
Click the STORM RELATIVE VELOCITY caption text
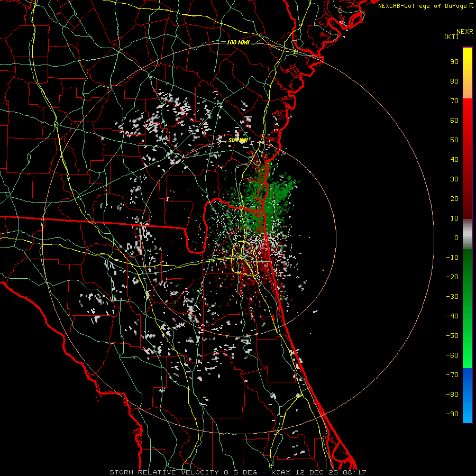164,472
